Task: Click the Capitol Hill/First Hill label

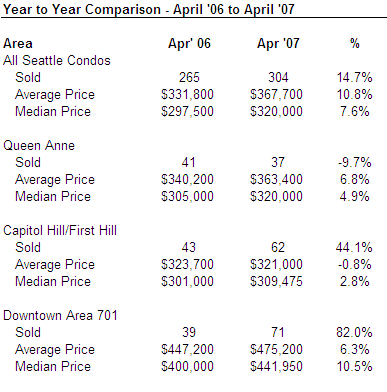Action: click(60, 231)
